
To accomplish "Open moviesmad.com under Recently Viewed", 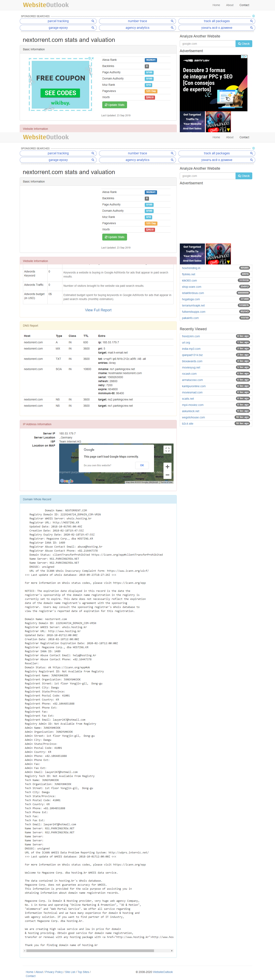I will point(192,392).
